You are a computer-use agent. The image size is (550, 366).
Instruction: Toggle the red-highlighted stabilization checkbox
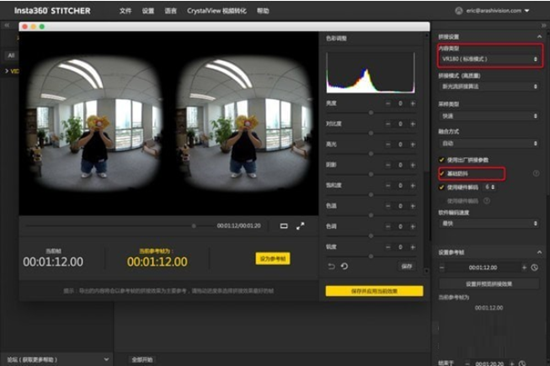(442, 174)
